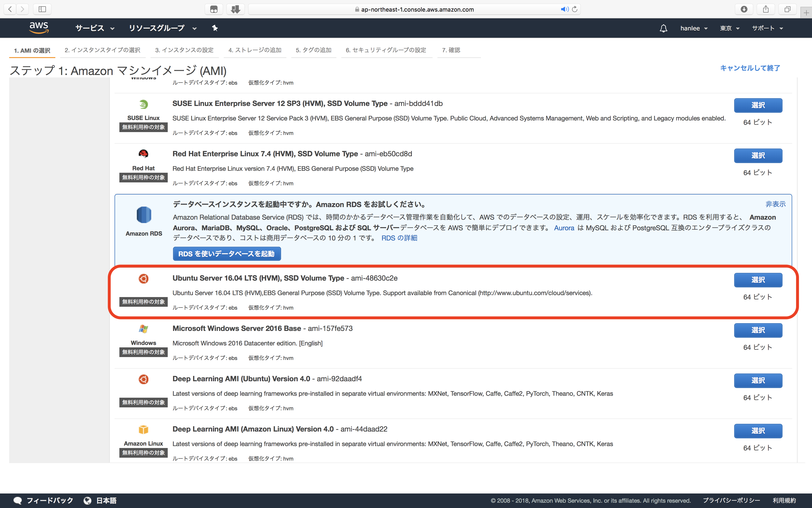
Task: Click the page reload icon in address bar
Action: tap(575, 9)
